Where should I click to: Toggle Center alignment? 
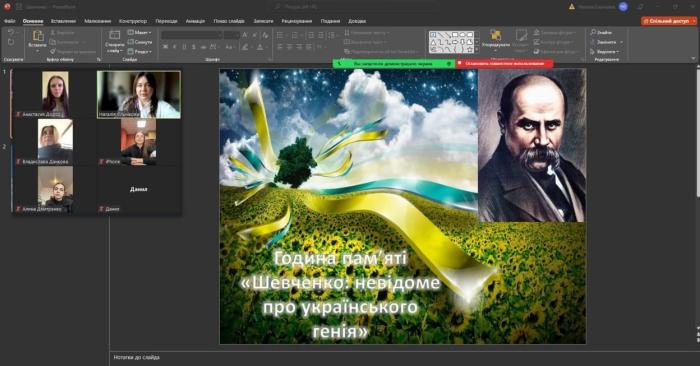click(289, 47)
